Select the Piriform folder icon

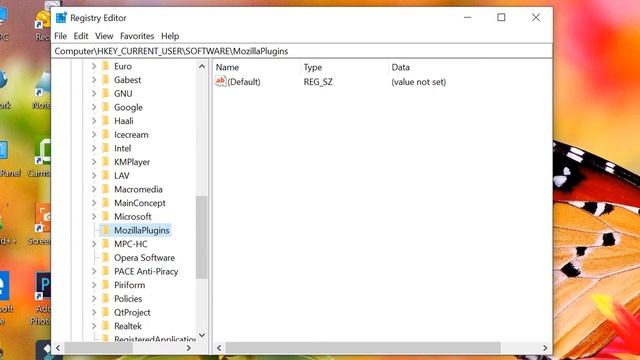pos(105,285)
